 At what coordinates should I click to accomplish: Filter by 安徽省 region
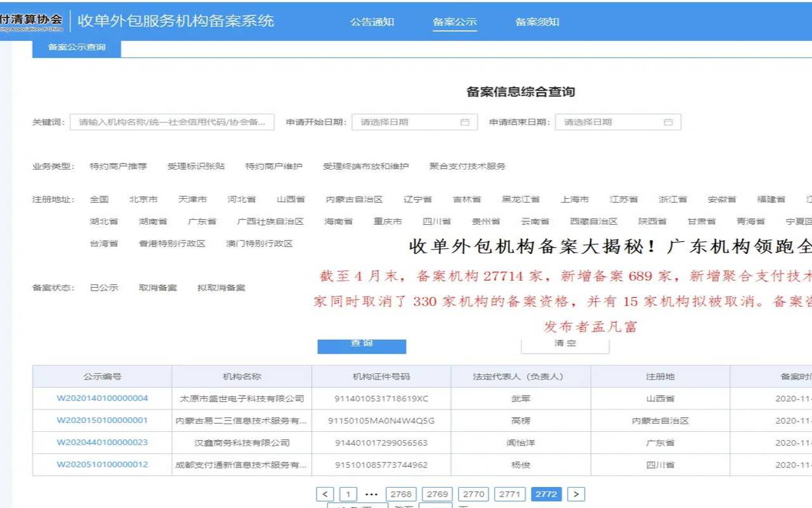722,199
